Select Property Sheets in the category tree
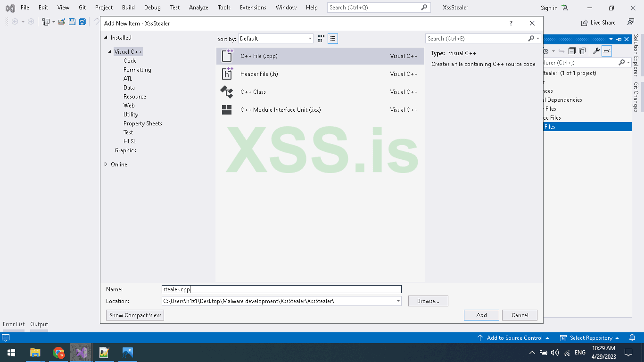Screen dimensions: 644x362 click(142, 123)
